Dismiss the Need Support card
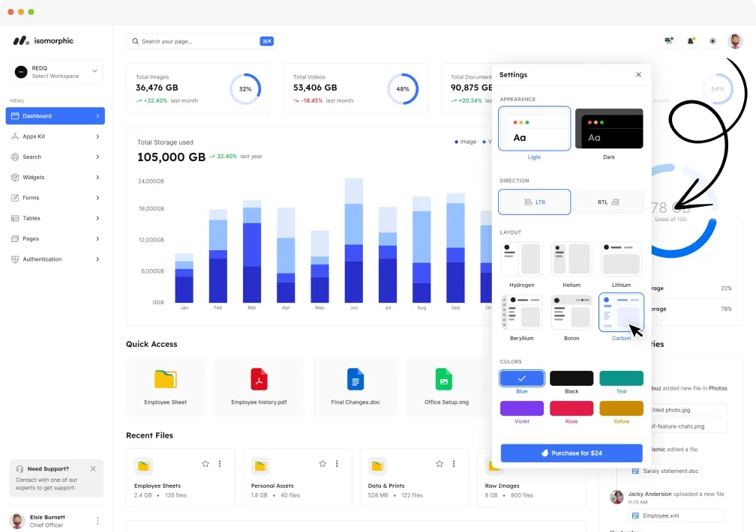The width and height of the screenshot is (756, 532). click(x=93, y=468)
